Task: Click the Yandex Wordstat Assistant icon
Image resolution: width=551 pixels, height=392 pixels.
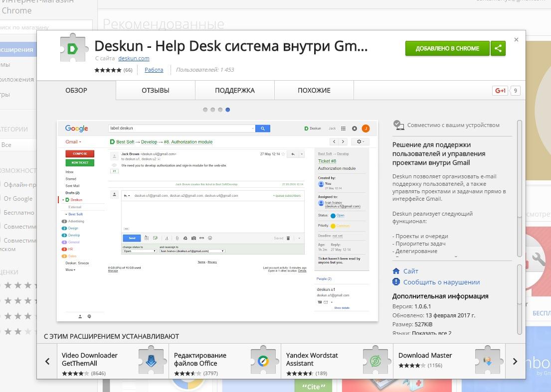Action: tap(375, 360)
